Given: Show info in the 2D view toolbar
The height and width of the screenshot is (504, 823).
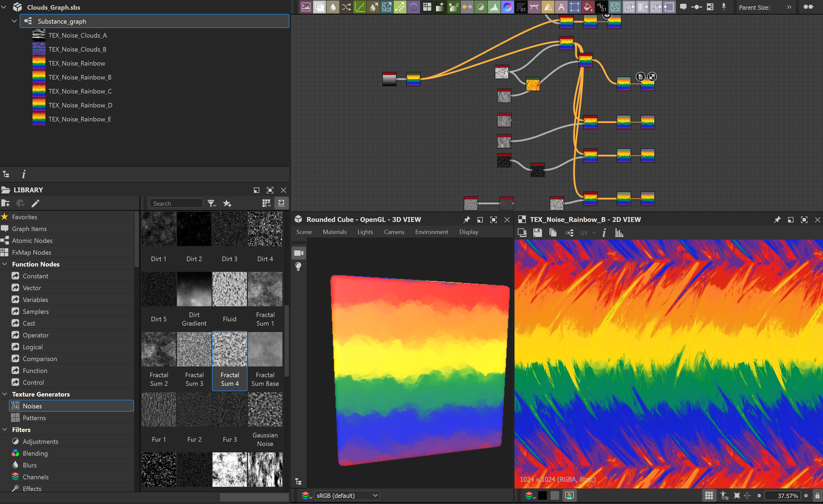Looking at the screenshot, I should click(x=604, y=233).
